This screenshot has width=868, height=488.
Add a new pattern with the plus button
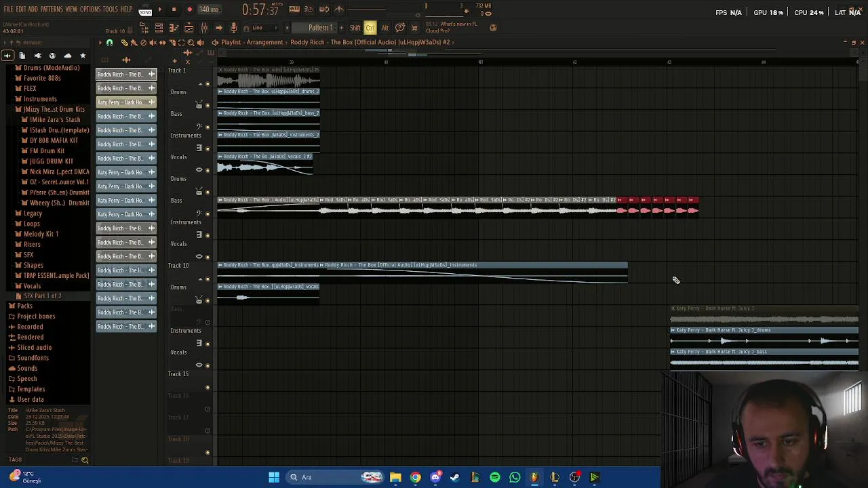[341, 28]
